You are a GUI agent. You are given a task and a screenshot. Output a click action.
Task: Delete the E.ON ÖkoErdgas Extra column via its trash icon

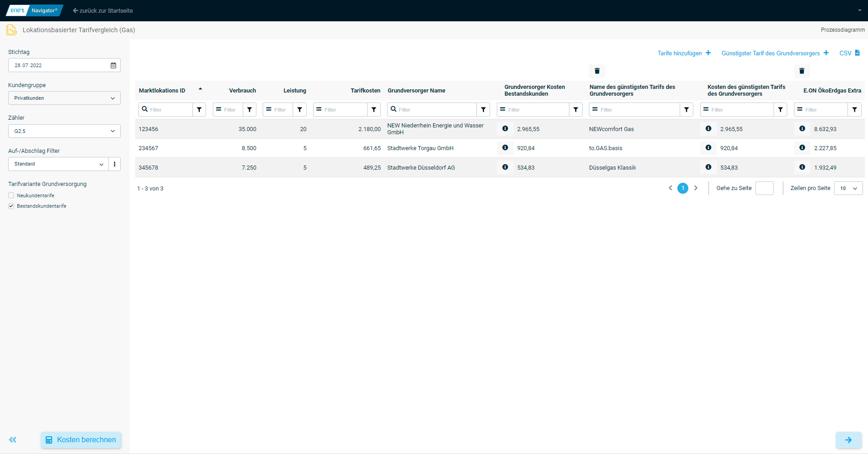tap(802, 71)
